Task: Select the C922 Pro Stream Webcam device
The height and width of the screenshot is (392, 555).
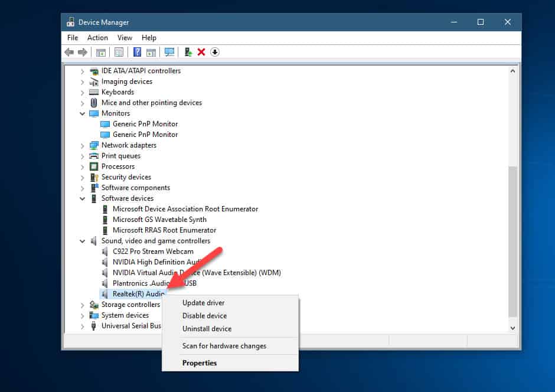Action: [153, 251]
